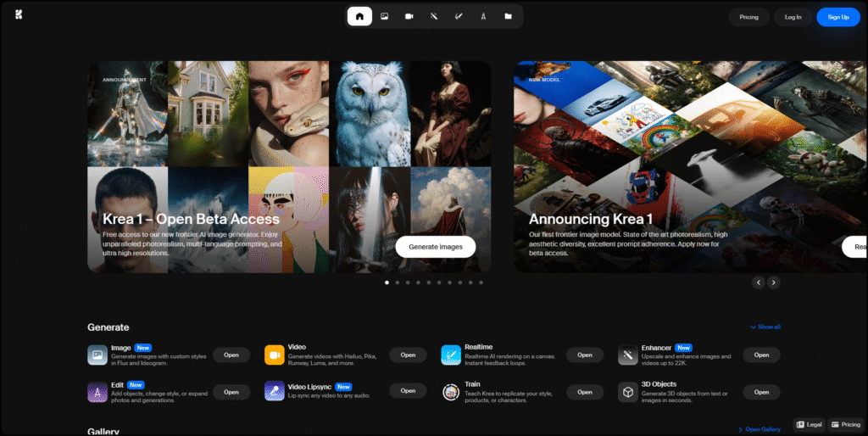868x436 pixels.
Task: Open 3D Objects via its Open button
Action: coord(762,392)
